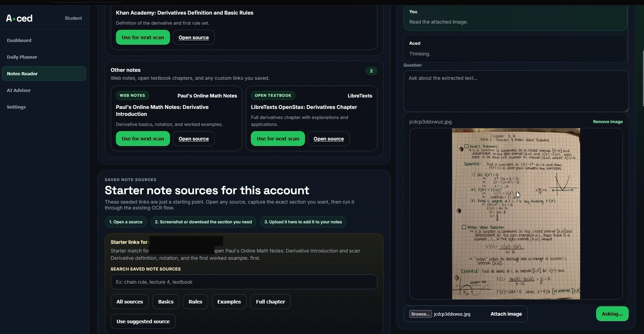The width and height of the screenshot is (644, 334).
Task: Open source for LibreTexts OpenStax chapter
Action: tap(329, 139)
